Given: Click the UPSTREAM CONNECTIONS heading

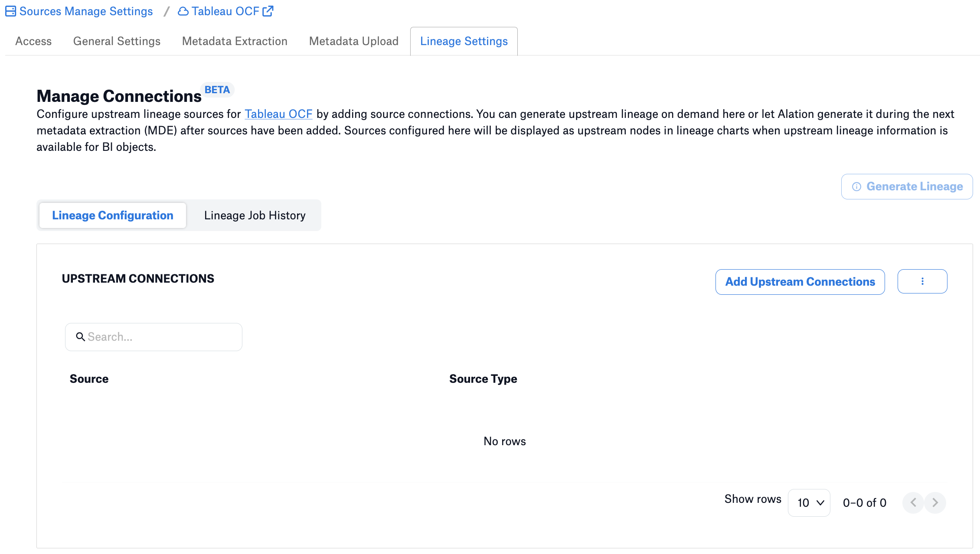Looking at the screenshot, I should click(138, 279).
